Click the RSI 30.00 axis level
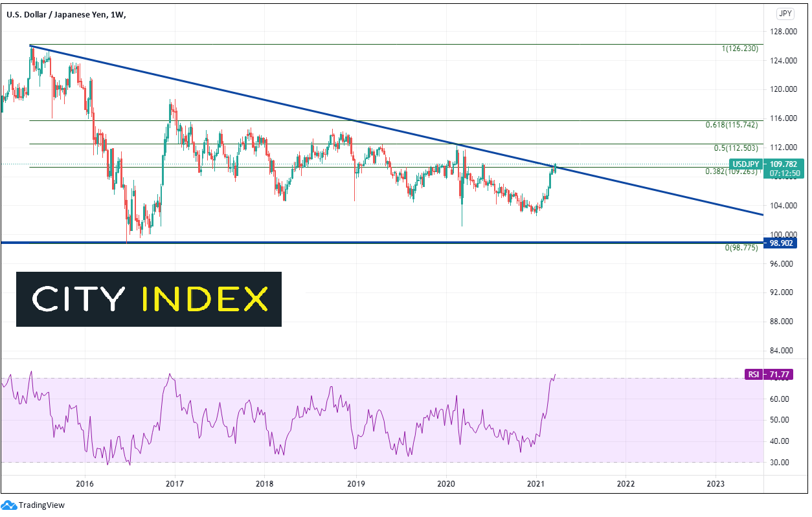The image size is (812, 517). coord(787,463)
